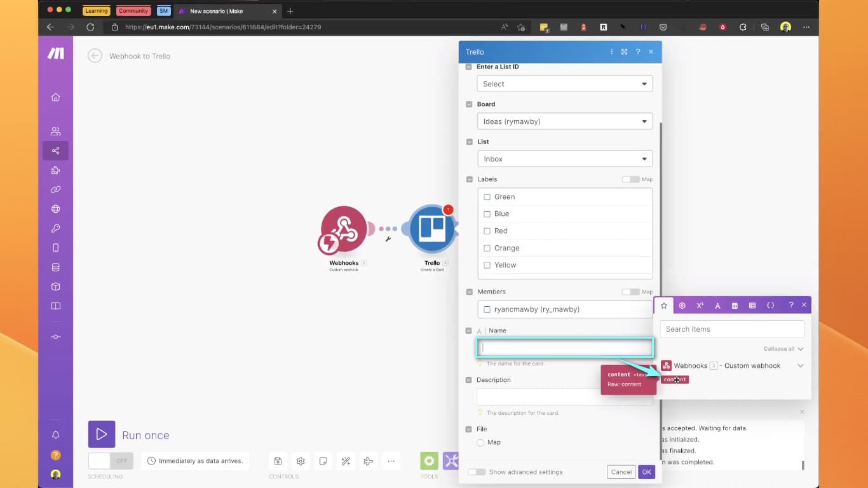
Task: Open the Docs book sidebar icon
Action: pos(55,306)
